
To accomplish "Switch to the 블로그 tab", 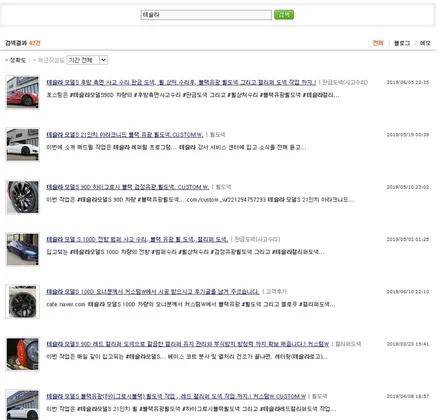I will [402, 43].
